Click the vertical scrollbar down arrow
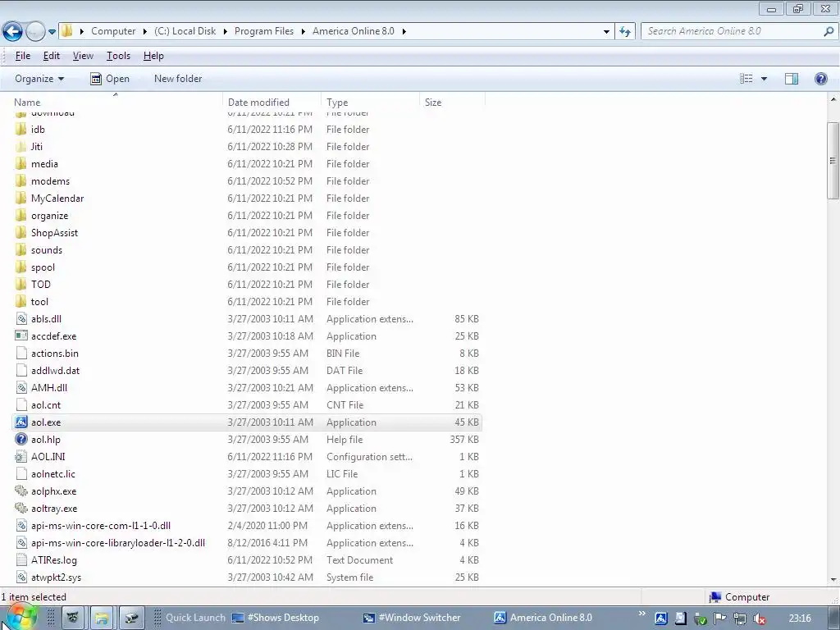Screen dimensions: 840x630 [x=833, y=579]
